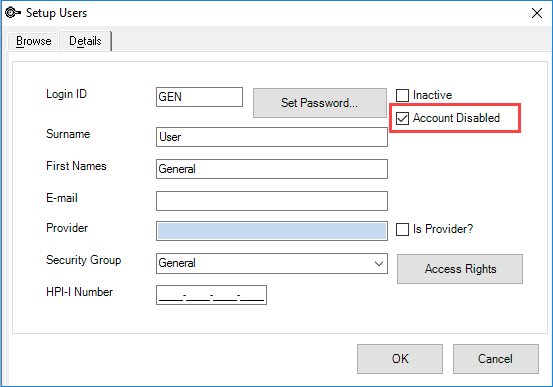The image size is (553, 387).
Task: Confirm changes with the OK button
Action: click(400, 359)
